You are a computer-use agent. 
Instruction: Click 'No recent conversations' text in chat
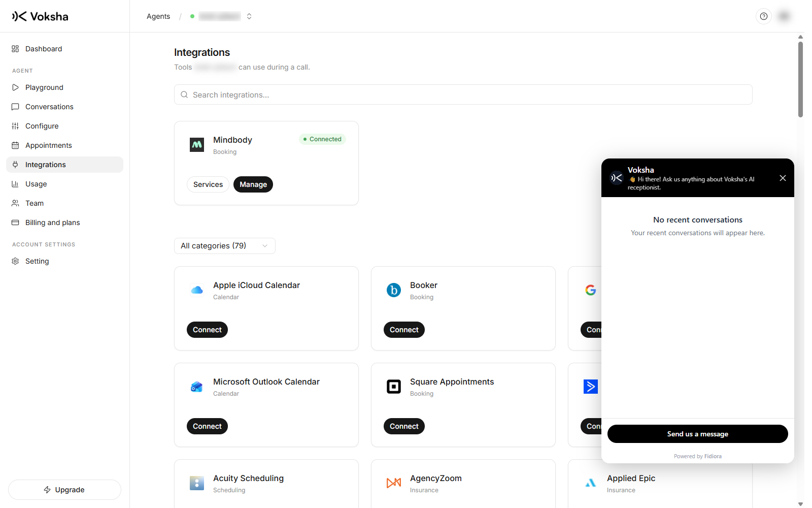point(698,220)
